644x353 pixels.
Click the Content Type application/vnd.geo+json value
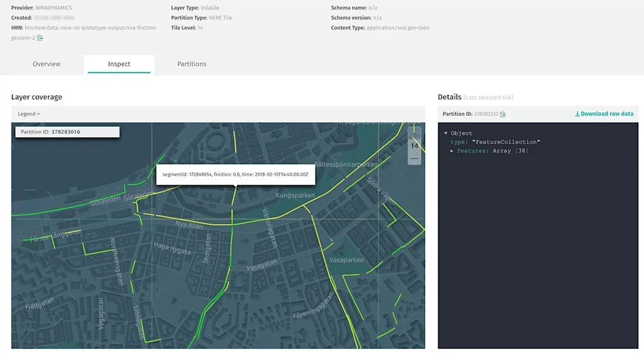(397, 28)
